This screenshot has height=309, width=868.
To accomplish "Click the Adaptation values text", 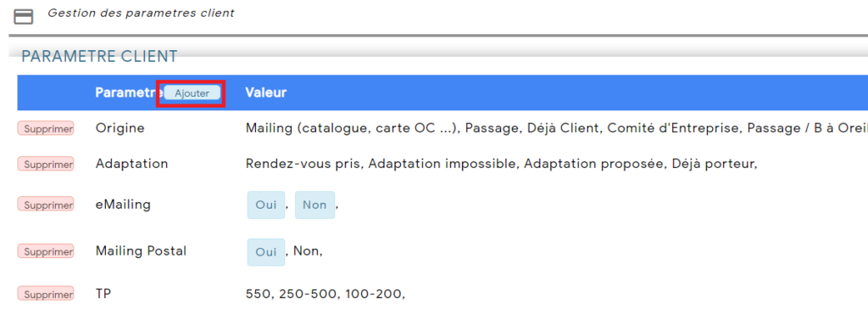I will coord(502,164).
